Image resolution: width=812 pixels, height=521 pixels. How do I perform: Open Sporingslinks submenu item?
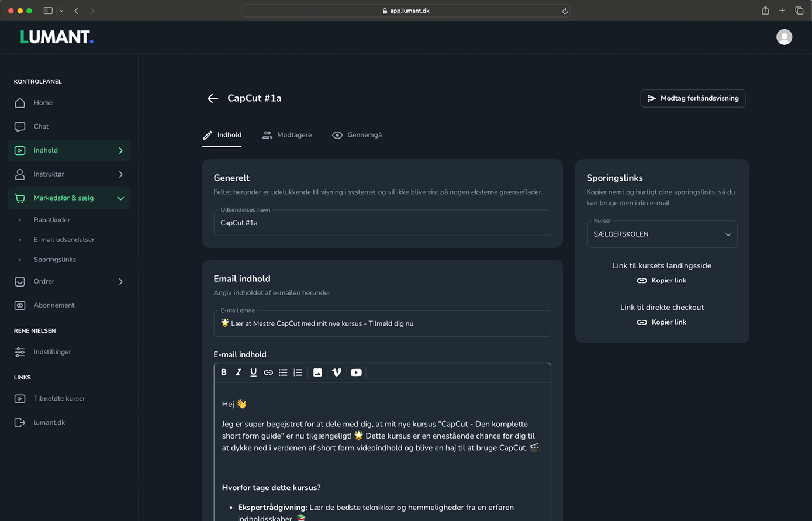click(54, 260)
